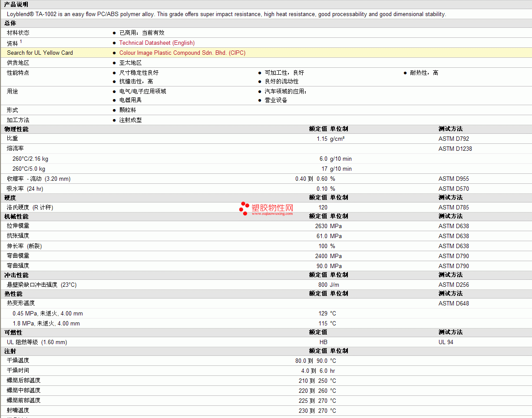Select the 冲击性能 section header
The width and height of the screenshot is (532, 418).
(x=17, y=275)
